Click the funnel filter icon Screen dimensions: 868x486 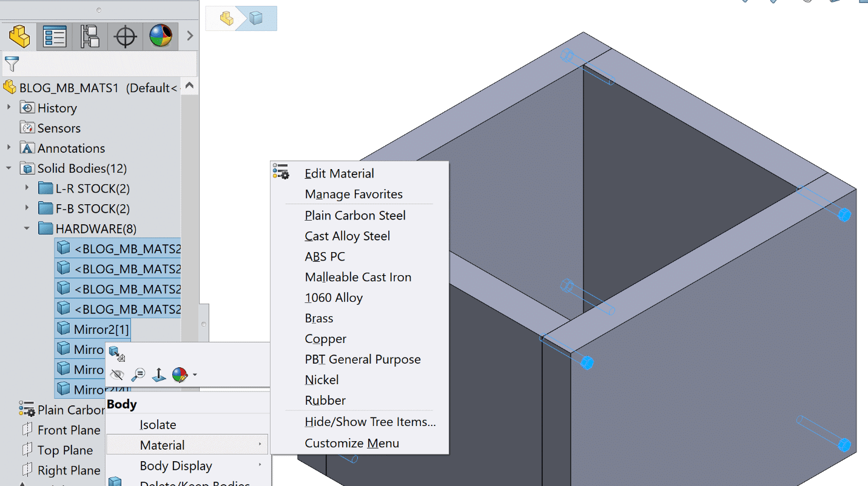[12, 64]
